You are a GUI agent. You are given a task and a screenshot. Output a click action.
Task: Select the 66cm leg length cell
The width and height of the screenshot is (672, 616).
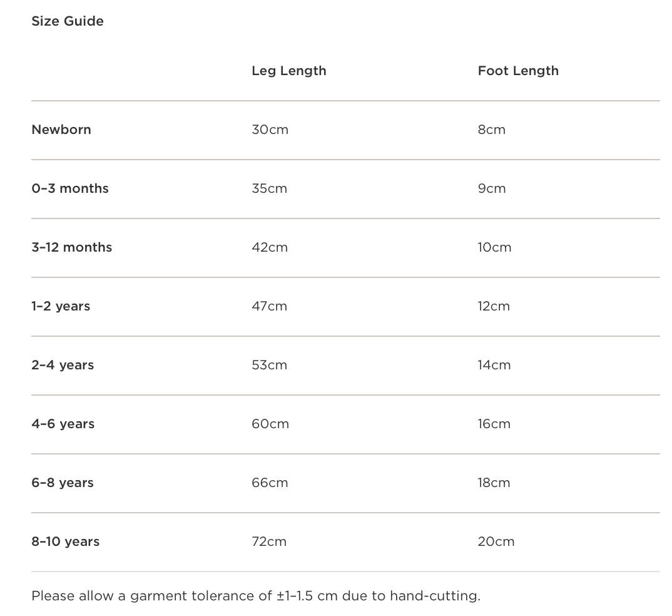point(270,483)
